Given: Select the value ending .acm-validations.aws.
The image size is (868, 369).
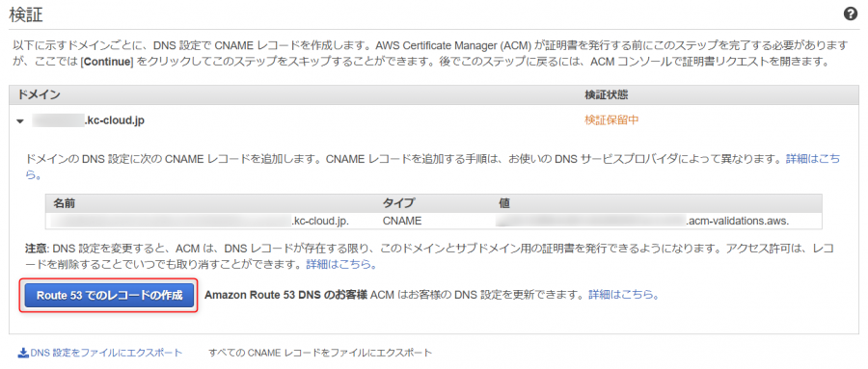Looking at the screenshot, I should (x=642, y=221).
